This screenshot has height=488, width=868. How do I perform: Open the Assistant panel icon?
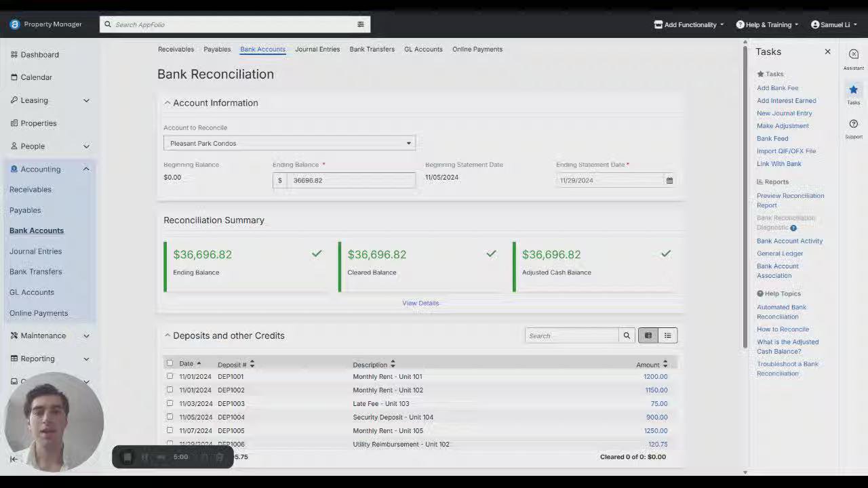pyautogui.click(x=854, y=54)
